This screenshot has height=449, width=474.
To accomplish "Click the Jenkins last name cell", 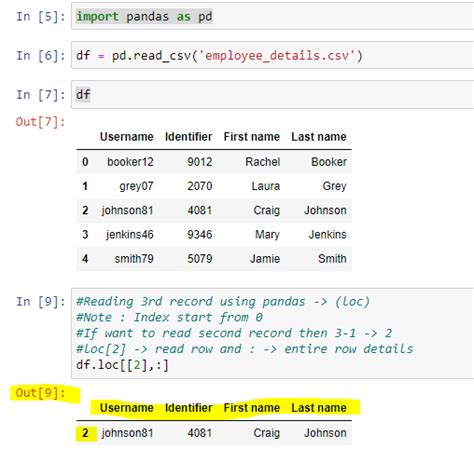I will 327,235.
